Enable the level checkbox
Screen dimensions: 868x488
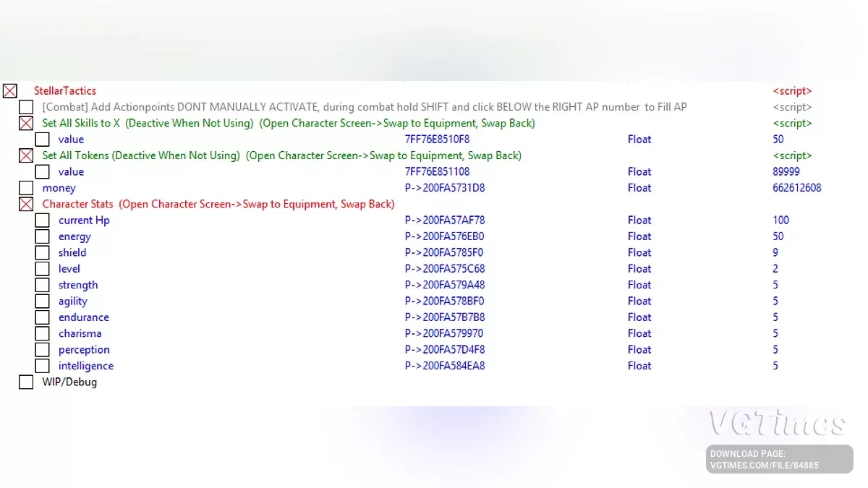(43, 269)
